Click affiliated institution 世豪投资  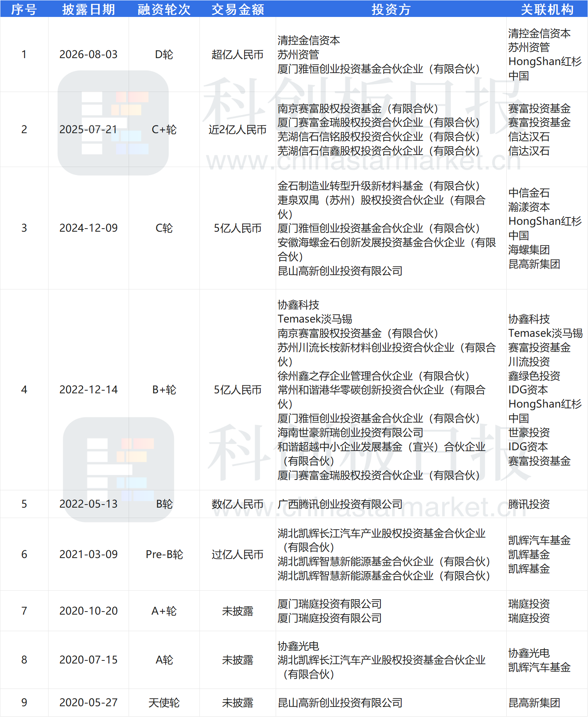click(x=529, y=432)
